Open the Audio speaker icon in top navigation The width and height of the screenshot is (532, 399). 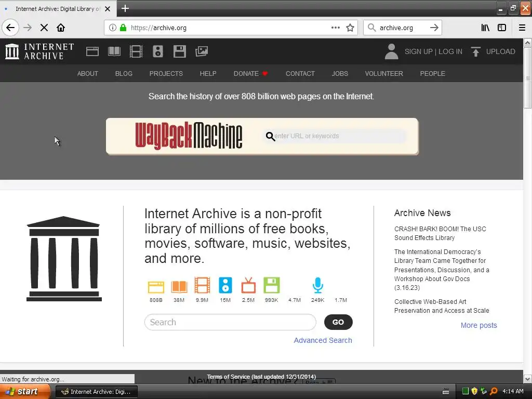[158, 51]
